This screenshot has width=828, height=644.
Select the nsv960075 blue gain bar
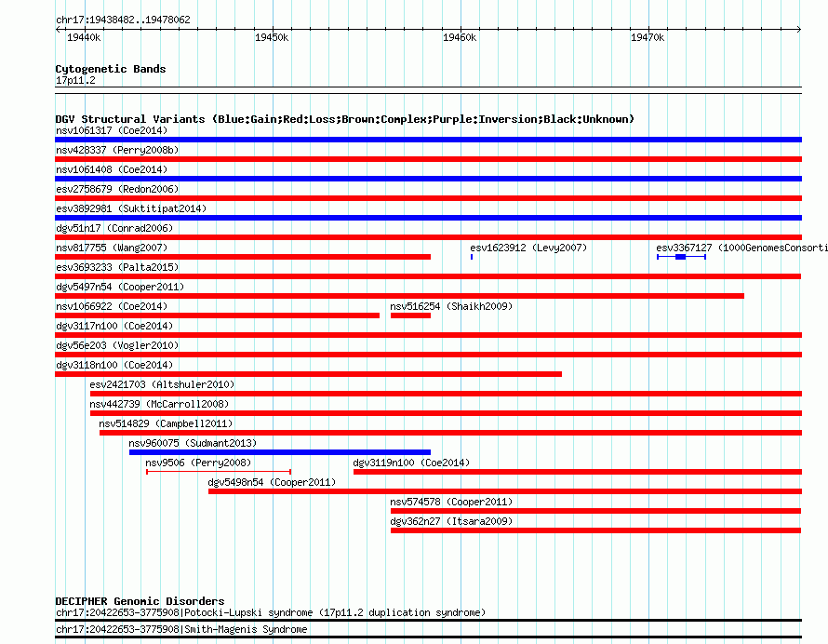click(x=280, y=452)
